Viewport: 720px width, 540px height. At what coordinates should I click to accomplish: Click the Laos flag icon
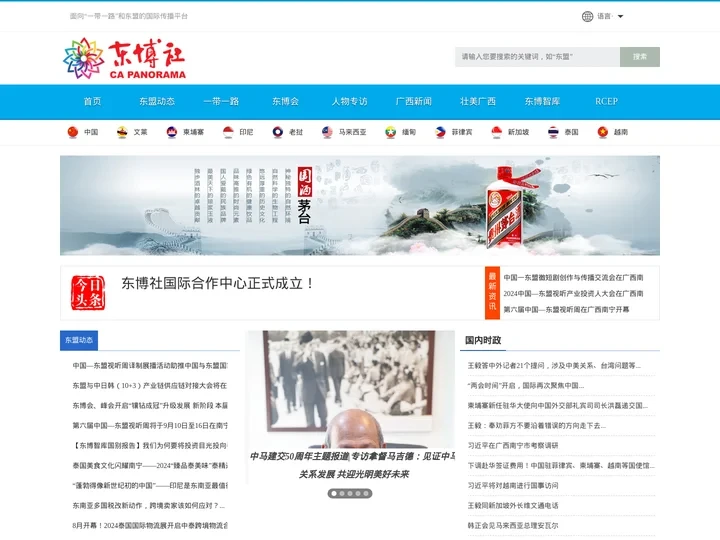pos(278,132)
